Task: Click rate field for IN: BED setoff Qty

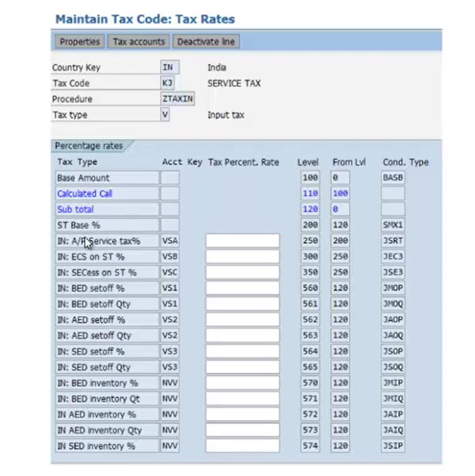Action: tap(242, 304)
